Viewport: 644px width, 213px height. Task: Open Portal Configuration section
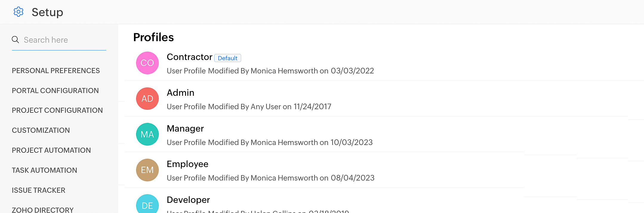[x=55, y=91]
